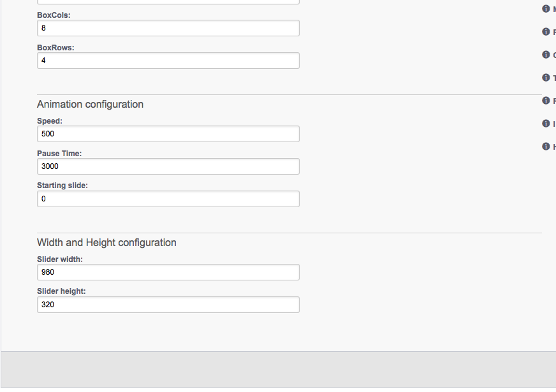Click the info icon next to letter I
The width and height of the screenshot is (556, 392).
[546, 124]
